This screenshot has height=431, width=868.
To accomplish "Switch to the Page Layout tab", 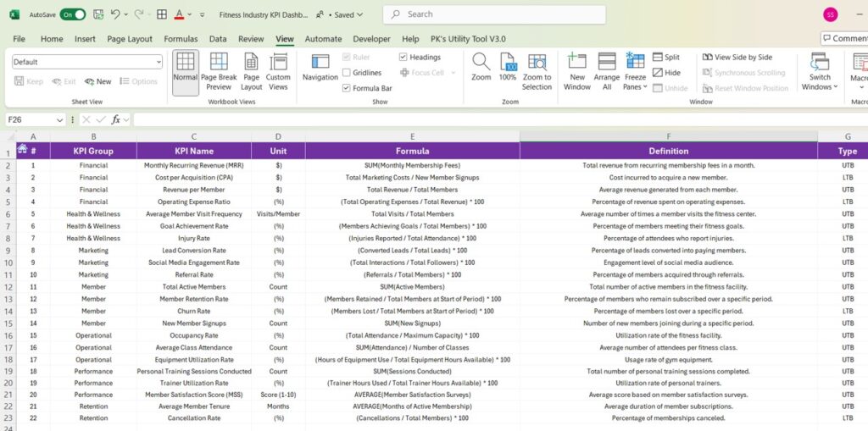I will tap(130, 39).
